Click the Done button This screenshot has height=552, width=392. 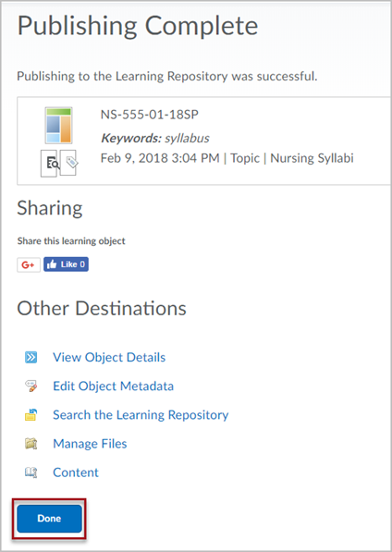coord(49,519)
